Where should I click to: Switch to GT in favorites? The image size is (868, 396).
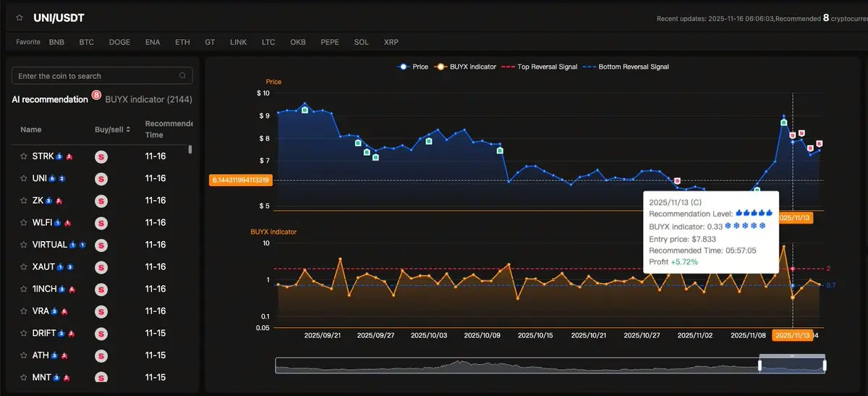[x=210, y=42]
